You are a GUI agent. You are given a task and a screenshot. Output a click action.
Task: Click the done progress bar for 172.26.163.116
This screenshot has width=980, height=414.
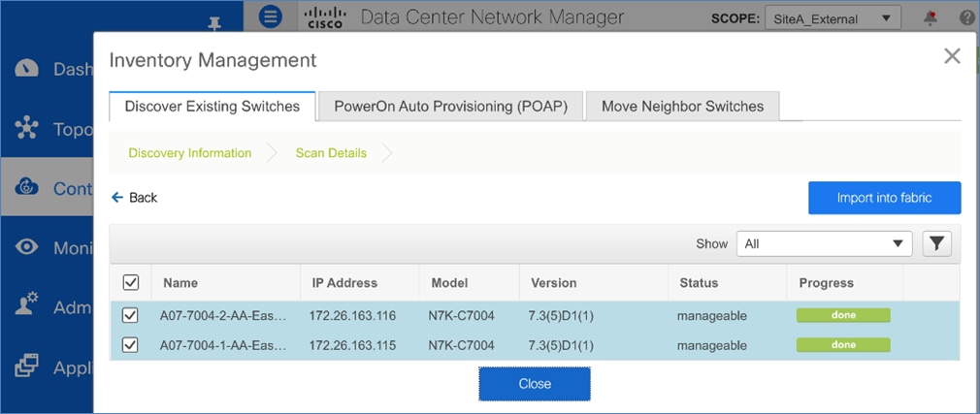tap(843, 315)
